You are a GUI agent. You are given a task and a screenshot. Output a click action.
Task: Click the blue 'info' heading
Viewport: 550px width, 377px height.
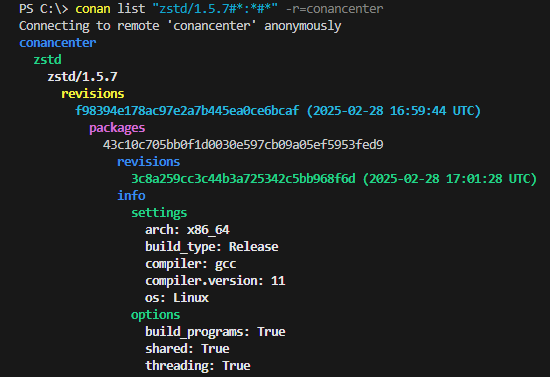[x=131, y=195]
